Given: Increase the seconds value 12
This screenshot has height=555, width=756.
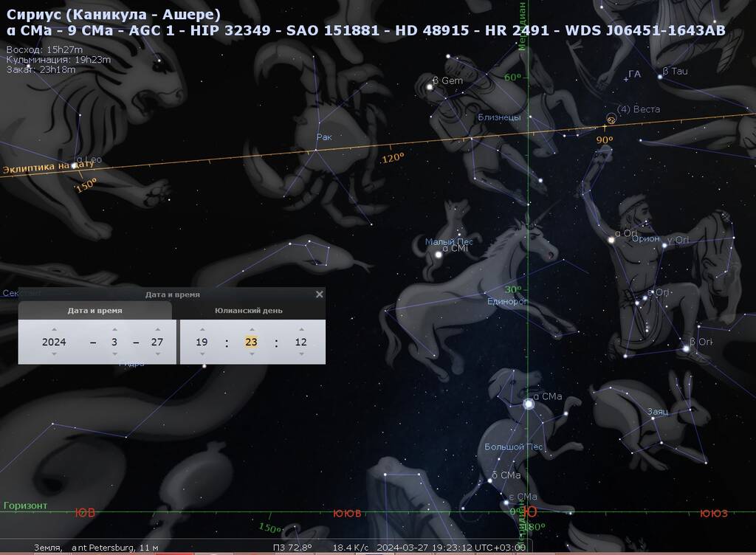Looking at the screenshot, I should point(301,329).
